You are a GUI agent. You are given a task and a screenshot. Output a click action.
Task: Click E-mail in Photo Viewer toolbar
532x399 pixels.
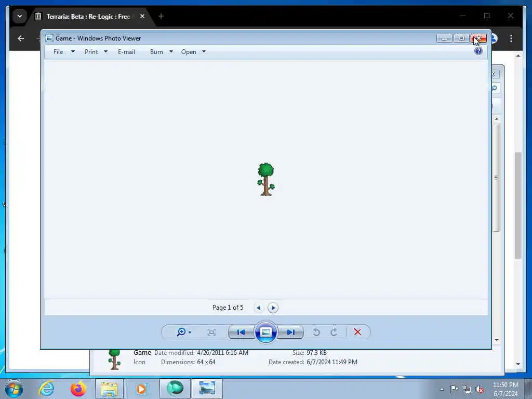(126, 52)
